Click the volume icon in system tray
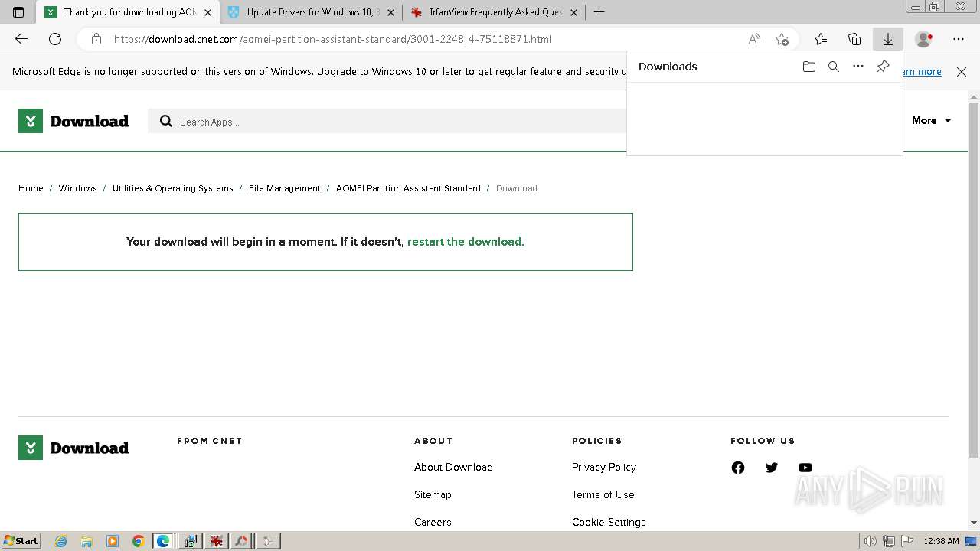 (871, 541)
